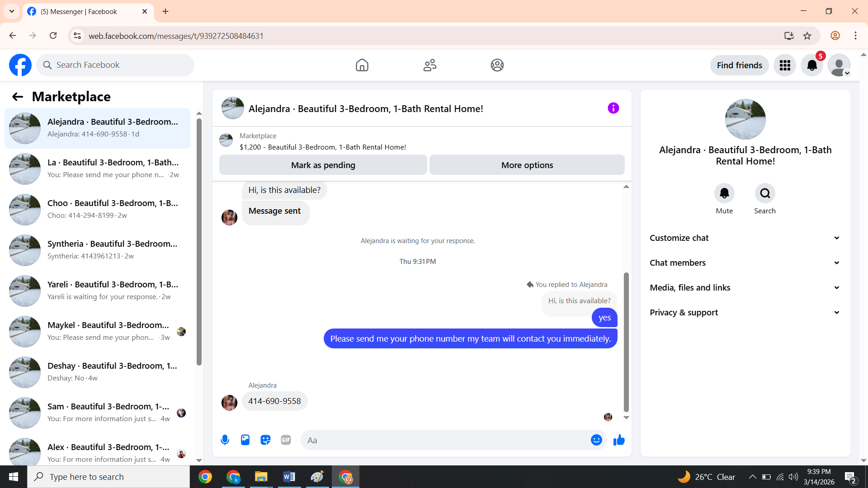
Task: Expand Chat members section
Action: pos(745,263)
